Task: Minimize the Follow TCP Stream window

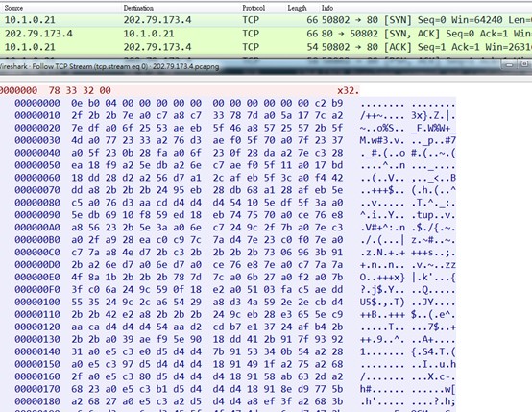Action: (x=510, y=64)
